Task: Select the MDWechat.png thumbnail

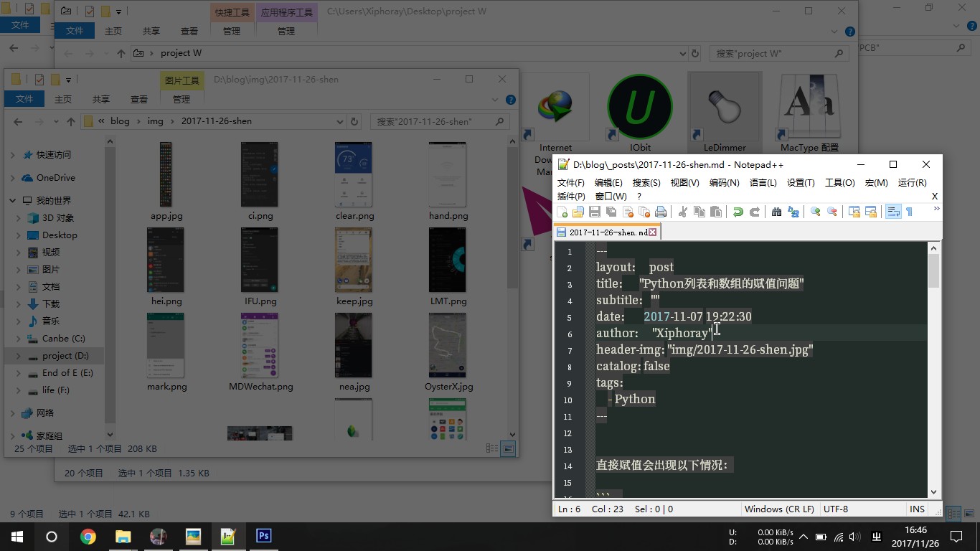Action: [260, 347]
